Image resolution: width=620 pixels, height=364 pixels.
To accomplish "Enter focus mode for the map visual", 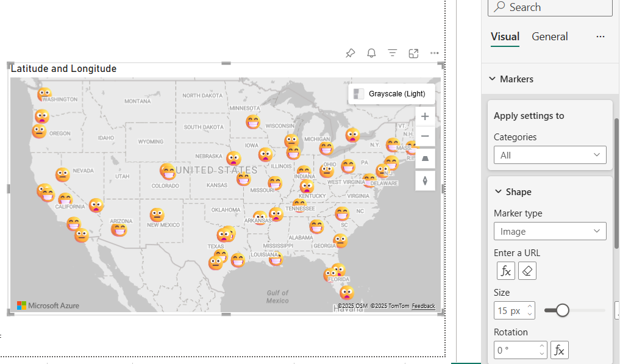I will tap(413, 53).
